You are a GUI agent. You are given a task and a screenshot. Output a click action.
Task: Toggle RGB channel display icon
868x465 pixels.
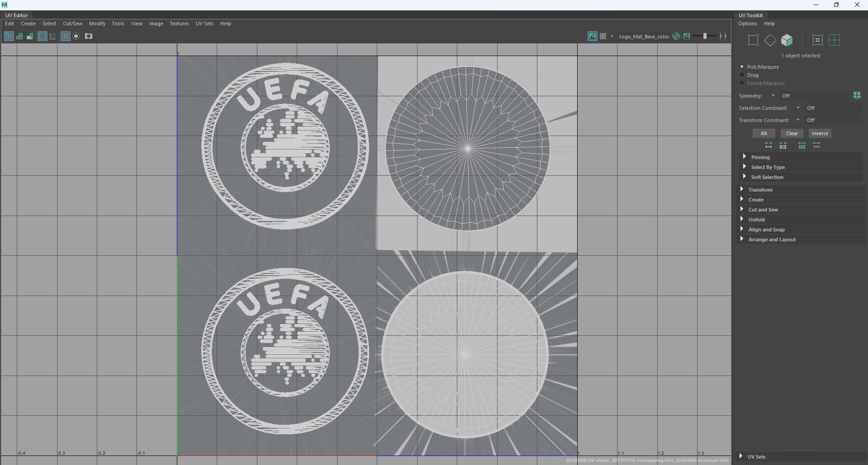coord(676,36)
